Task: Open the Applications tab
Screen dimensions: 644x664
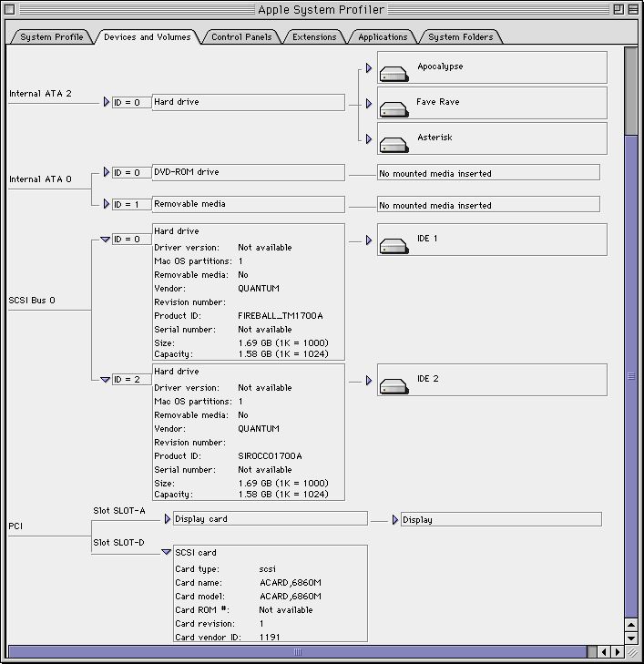Action: pyautogui.click(x=383, y=37)
